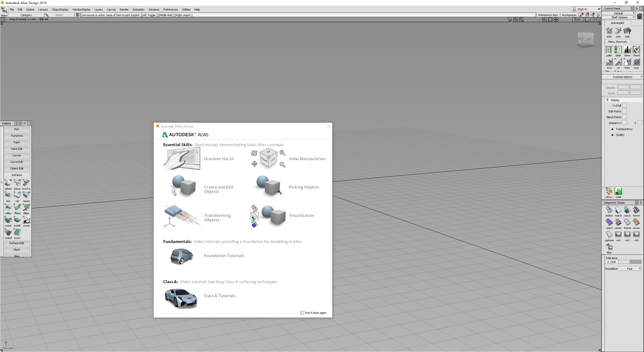Viewport: 644px width, 352px height.
Task: Check the Don't show again box
Action: tap(302, 313)
